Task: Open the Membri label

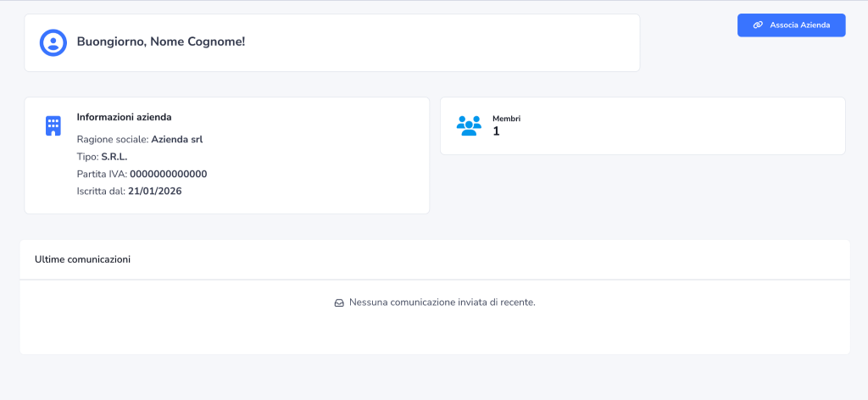Action: [506, 119]
